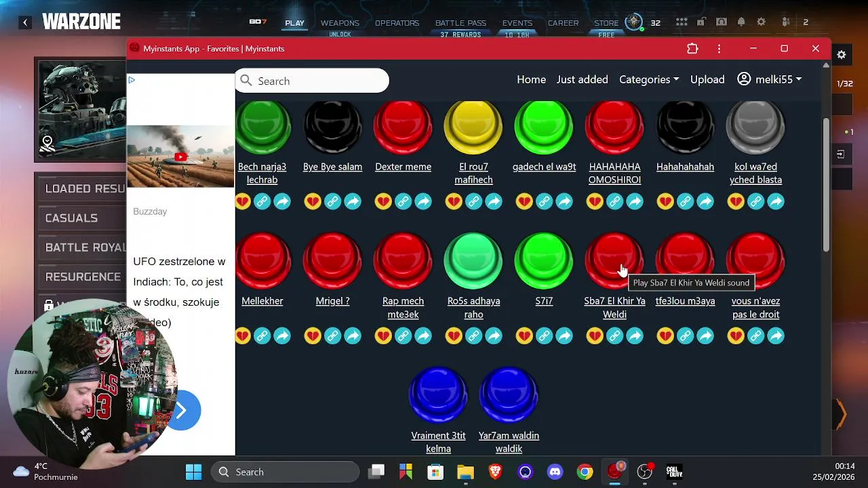The image size is (868, 488).
Task: Toggle favorite heart under kol wa7ed yched blasta
Action: coord(736,201)
